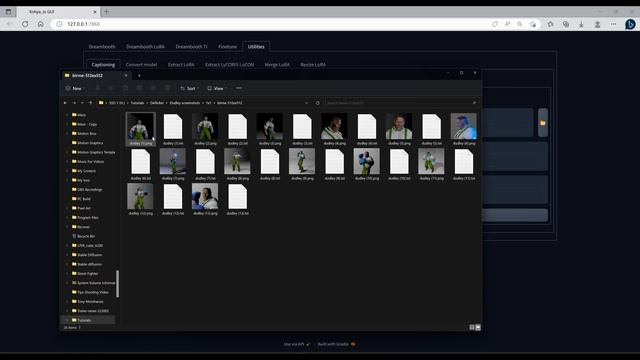Click the Paste icon in Explorer toolbar
This screenshot has height=360, width=640.
125,88
